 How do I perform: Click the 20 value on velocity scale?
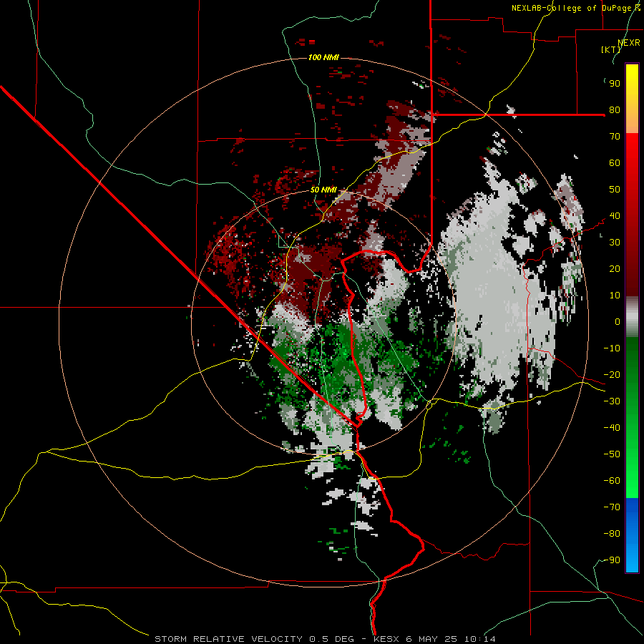(615, 269)
